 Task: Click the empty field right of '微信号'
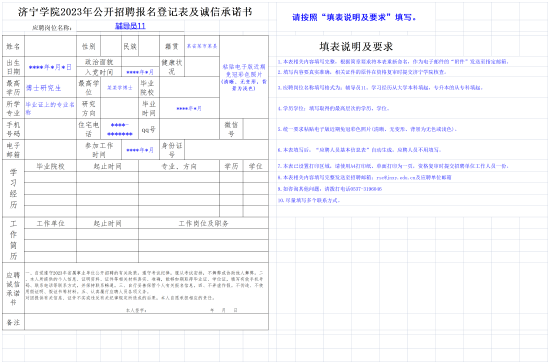(x=256, y=129)
